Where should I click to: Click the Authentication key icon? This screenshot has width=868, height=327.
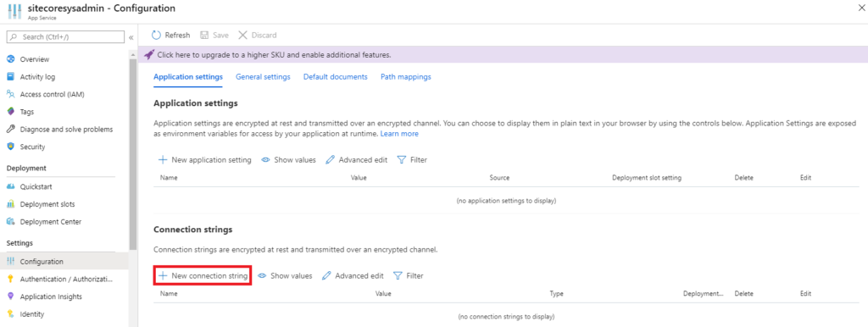10,279
